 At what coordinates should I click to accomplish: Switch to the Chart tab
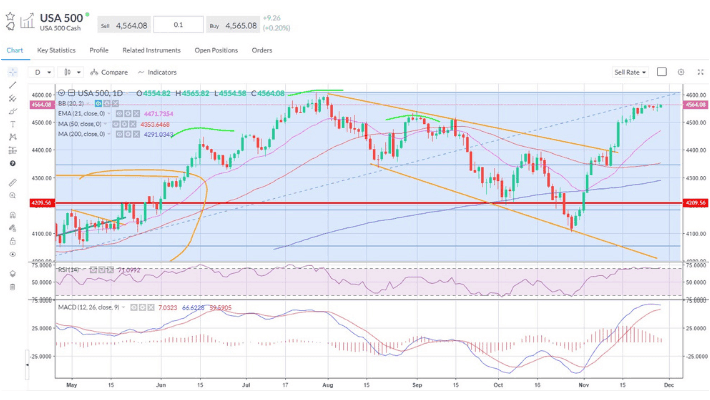point(15,50)
